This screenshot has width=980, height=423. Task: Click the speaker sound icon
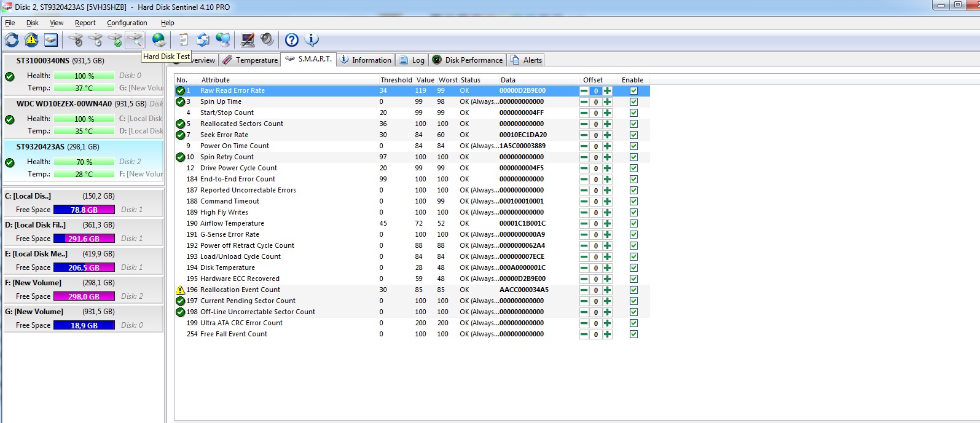(x=267, y=40)
